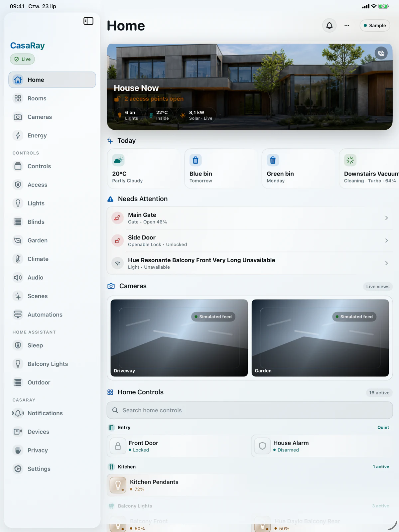Expand the Side Door row chevron
The image size is (399, 532).
pos(386,241)
